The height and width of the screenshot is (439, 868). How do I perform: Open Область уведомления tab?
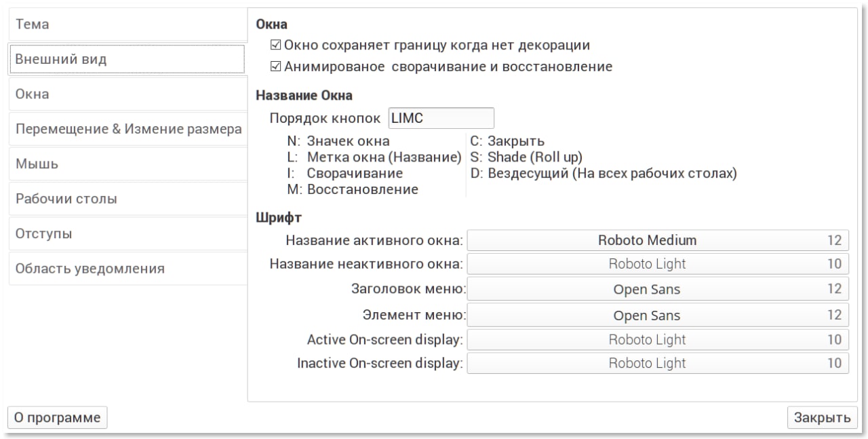[x=127, y=269]
